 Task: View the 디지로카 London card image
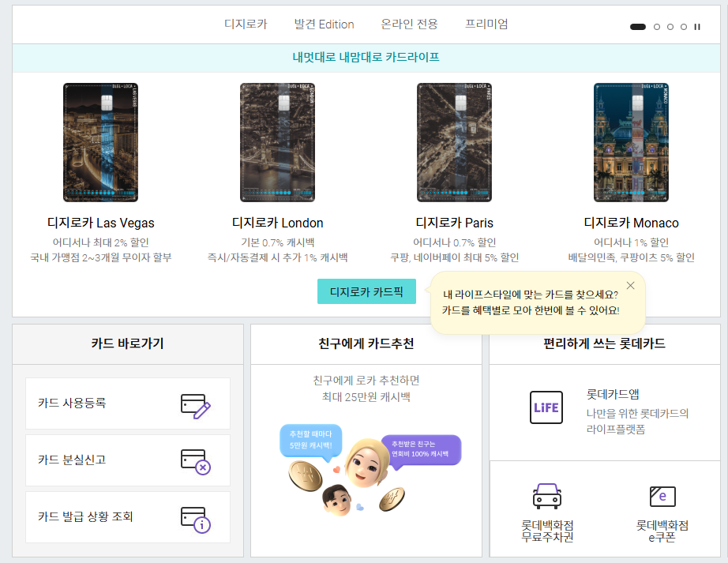tap(277, 142)
